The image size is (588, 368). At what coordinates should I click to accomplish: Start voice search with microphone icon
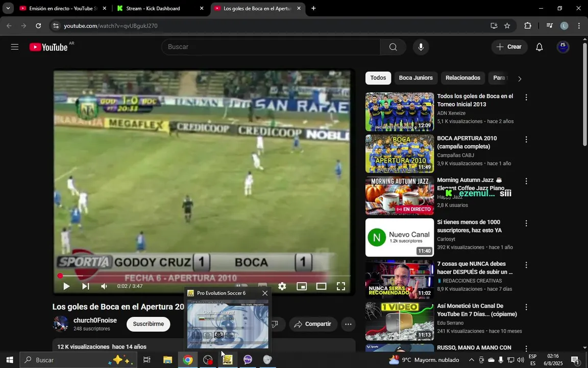click(421, 47)
